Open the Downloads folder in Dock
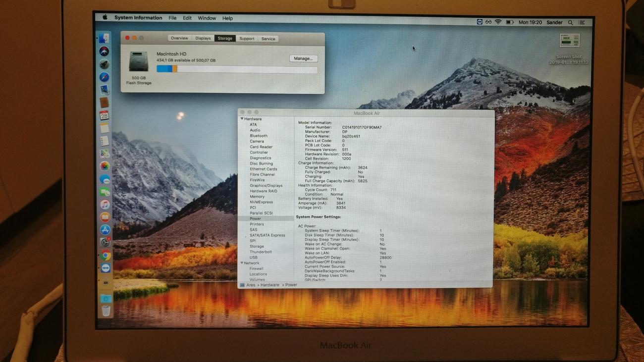This screenshot has height=362, width=644. [x=106, y=299]
